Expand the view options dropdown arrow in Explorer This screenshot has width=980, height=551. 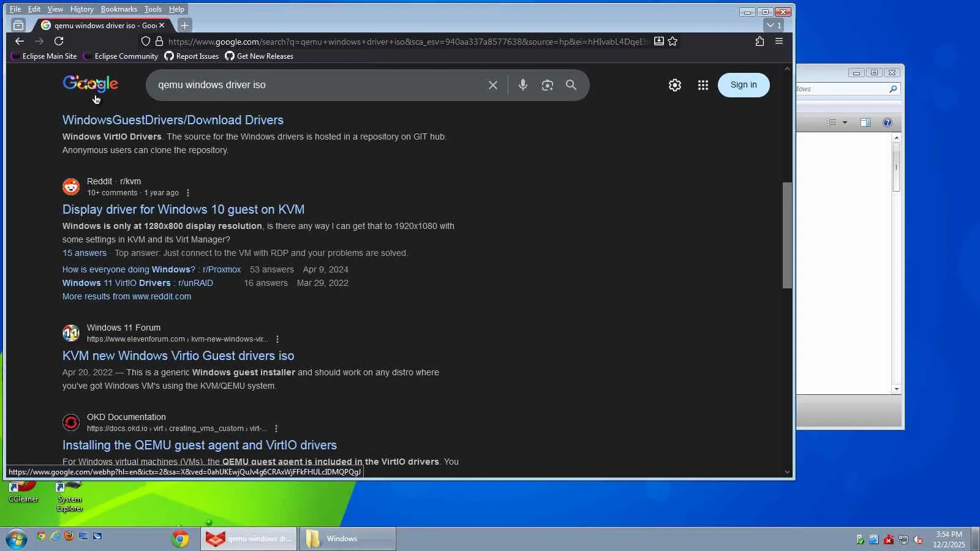tap(845, 122)
